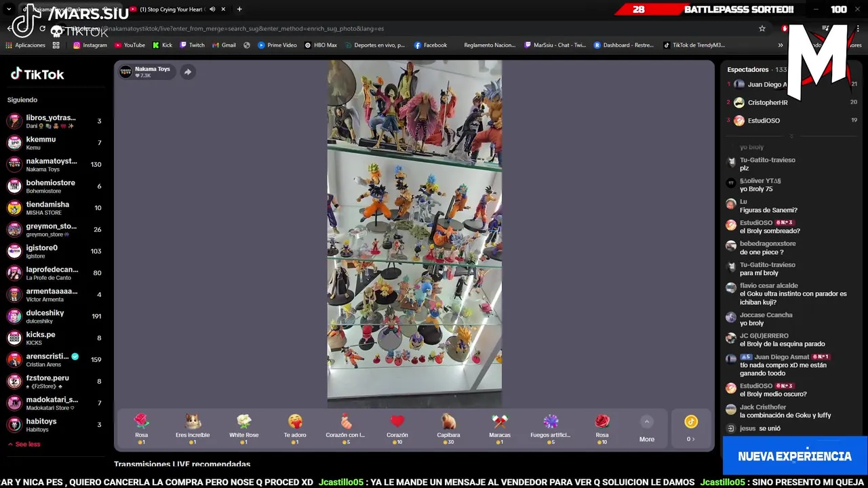Share the Nakama Toys live stream

pos(188,72)
